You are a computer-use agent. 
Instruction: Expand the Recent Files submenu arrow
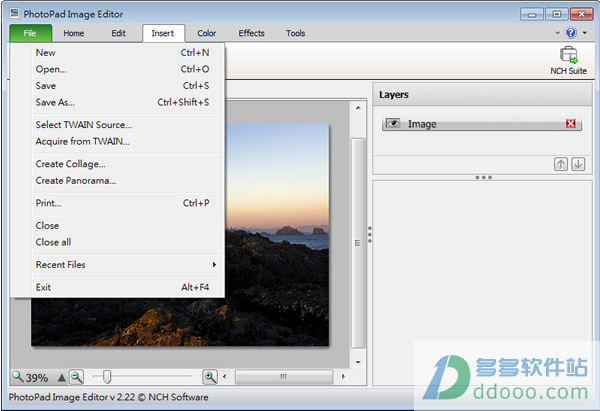[214, 264]
